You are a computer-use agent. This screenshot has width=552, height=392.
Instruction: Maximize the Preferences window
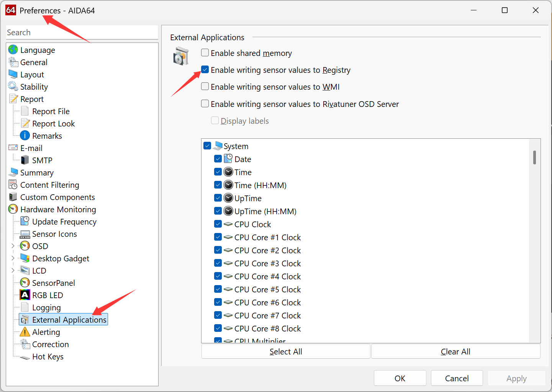(x=504, y=10)
